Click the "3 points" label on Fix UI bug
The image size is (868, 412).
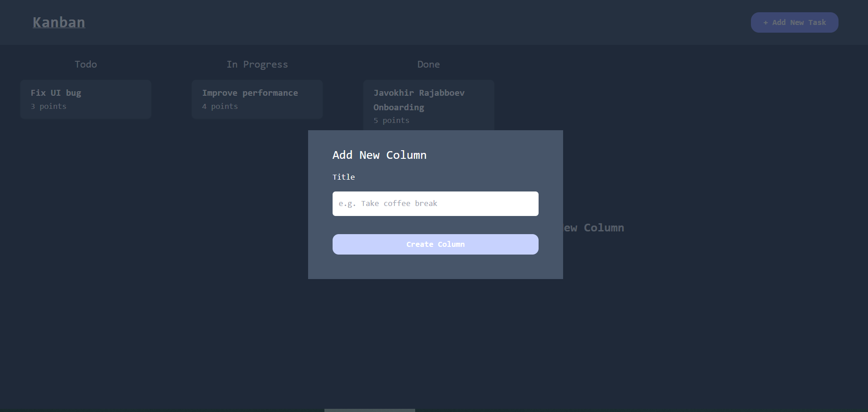click(48, 106)
